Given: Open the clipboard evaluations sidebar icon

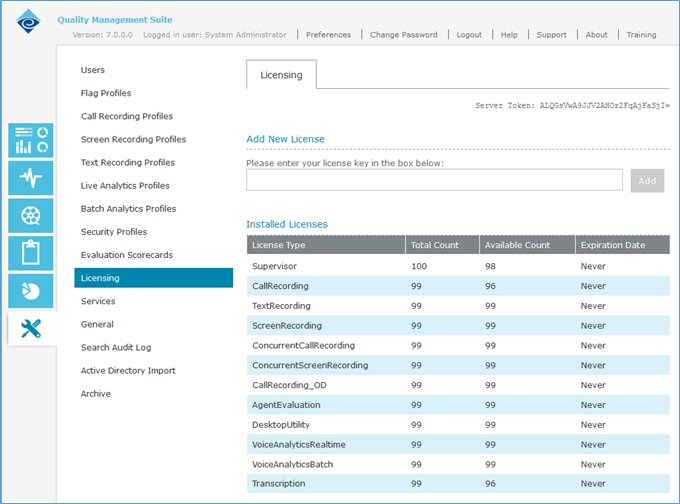Looking at the screenshot, I should [x=31, y=253].
